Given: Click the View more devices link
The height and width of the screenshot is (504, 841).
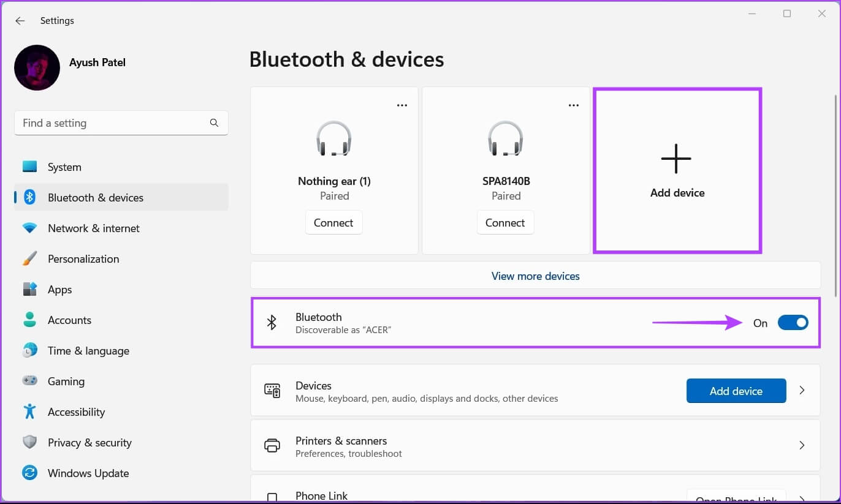Looking at the screenshot, I should [x=535, y=276].
